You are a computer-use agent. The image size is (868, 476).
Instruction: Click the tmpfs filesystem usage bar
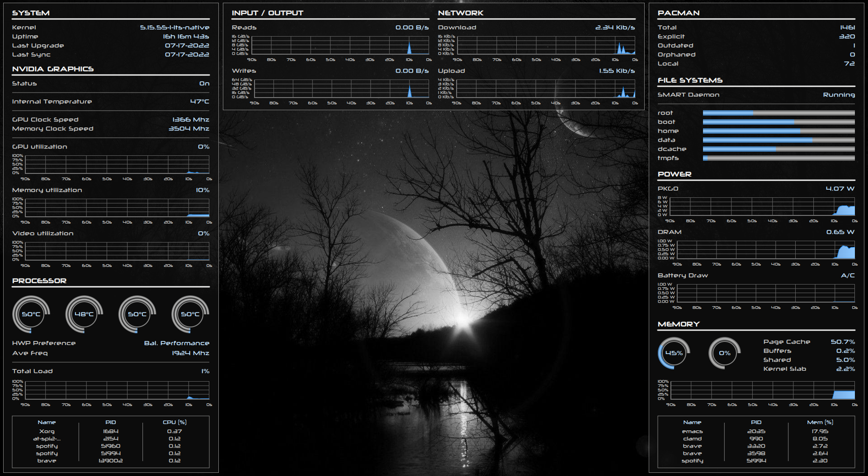(778, 158)
